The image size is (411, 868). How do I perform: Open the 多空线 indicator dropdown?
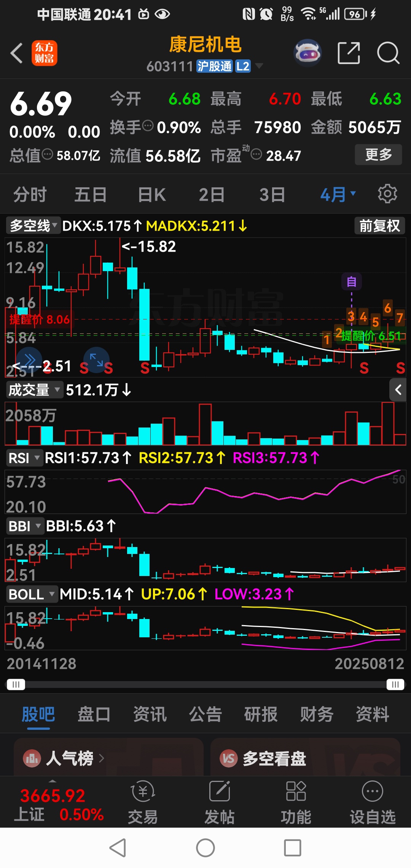pos(33,226)
